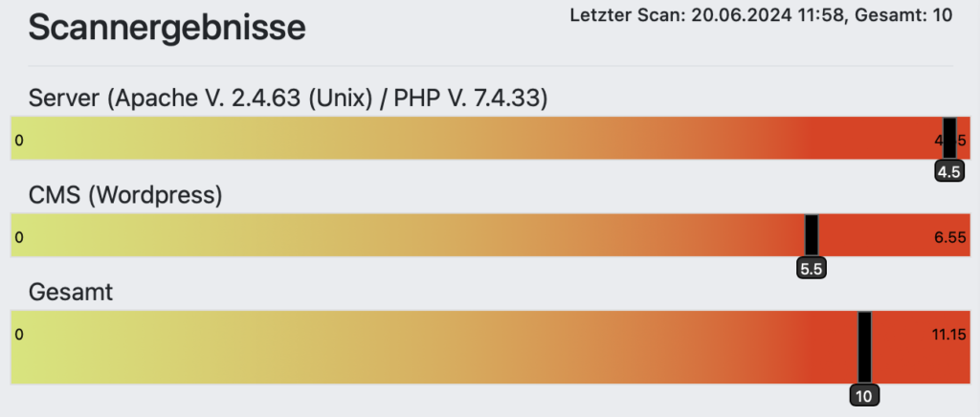The image size is (980, 417).
Task: Click the 10 score badge under Gesamt bar
Action: (864, 395)
